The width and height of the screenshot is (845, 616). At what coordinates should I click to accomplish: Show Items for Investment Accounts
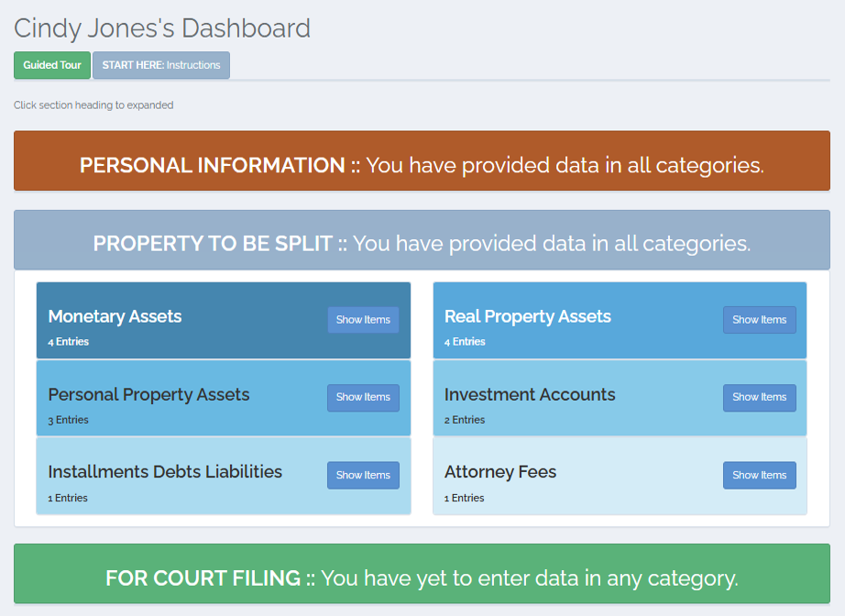point(759,397)
